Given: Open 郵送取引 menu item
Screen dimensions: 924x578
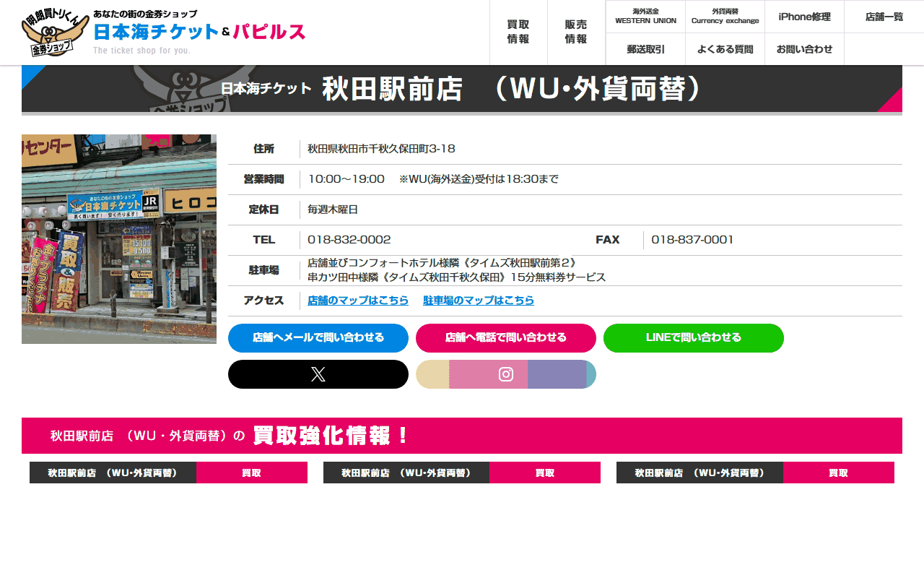Looking at the screenshot, I should point(645,49).
